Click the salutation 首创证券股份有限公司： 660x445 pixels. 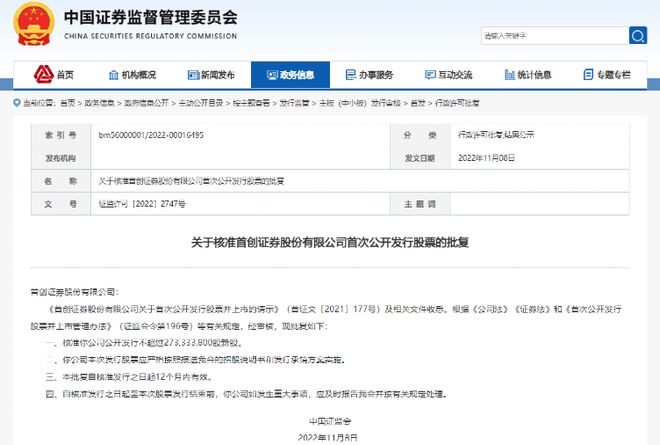[x=75, y=292]
